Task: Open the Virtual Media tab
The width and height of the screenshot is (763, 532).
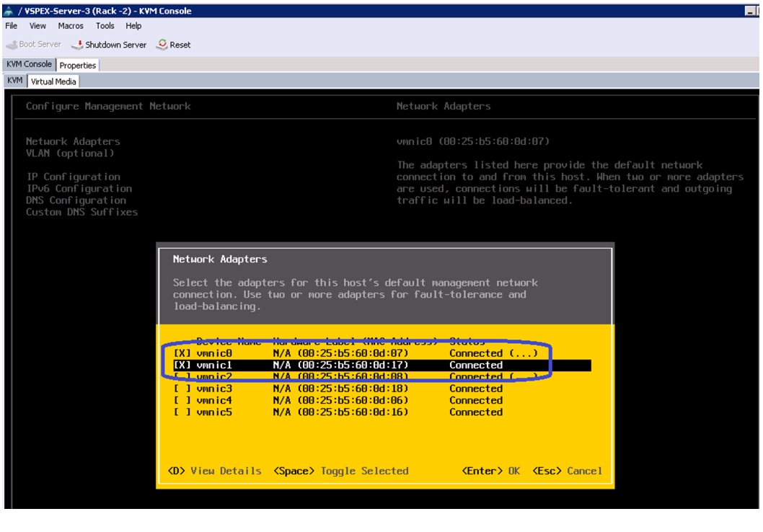Action: click(53, 81)
